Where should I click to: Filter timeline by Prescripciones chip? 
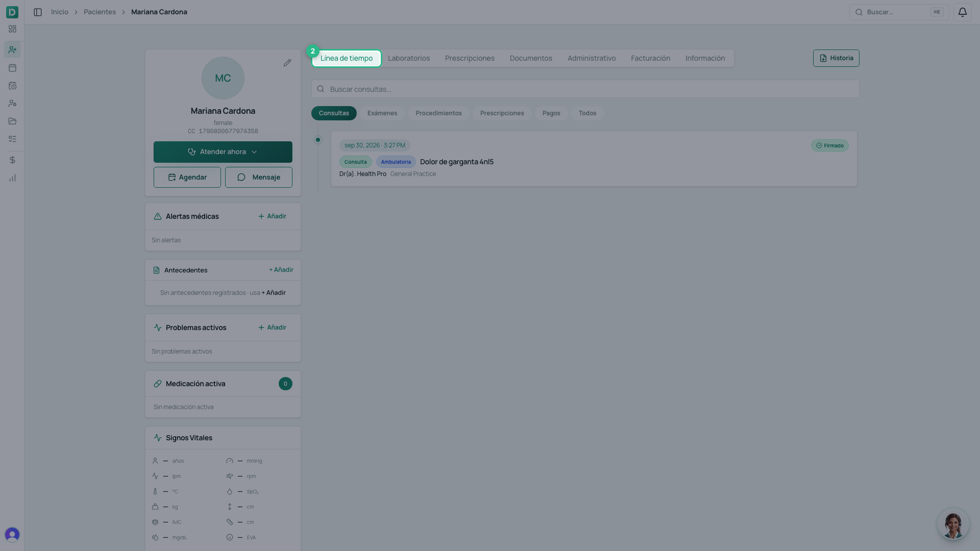(502, 113)
